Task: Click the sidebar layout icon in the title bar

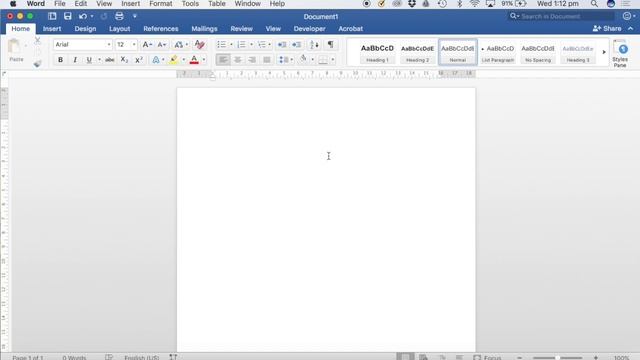Action: click(x=52, y=16)
